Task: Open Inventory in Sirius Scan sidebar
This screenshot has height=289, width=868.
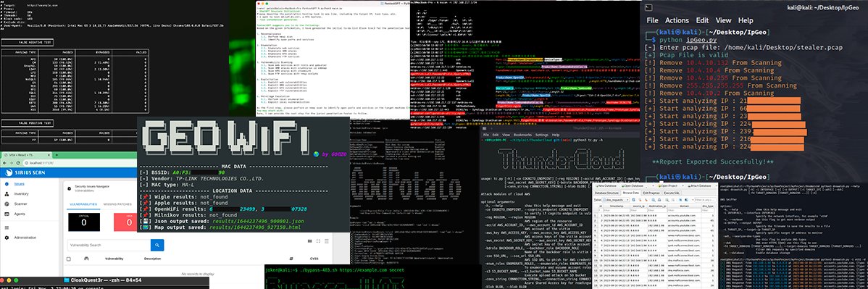Action: click(x=21, y=194)
